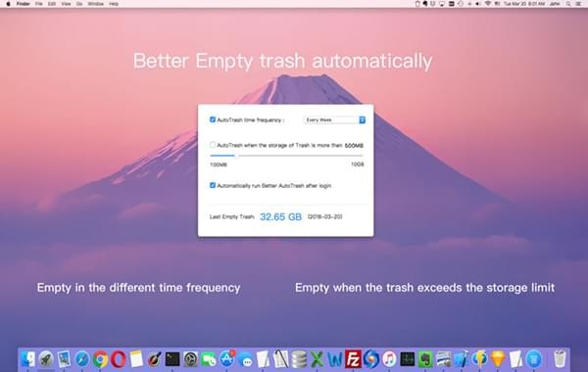Open the macOS Trash in dock
588x372 pixels.
[560, 358]
